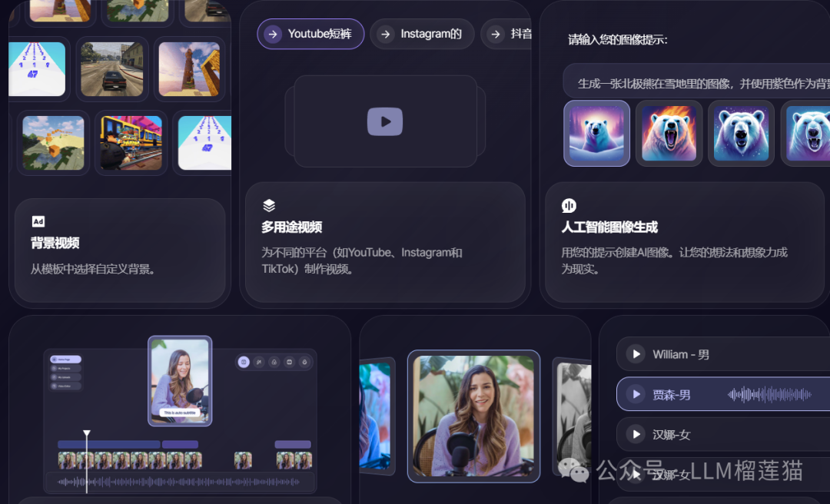Click the layers icon above 多用途视频
This screenshot has width=830, height=504.
[269, 205]
